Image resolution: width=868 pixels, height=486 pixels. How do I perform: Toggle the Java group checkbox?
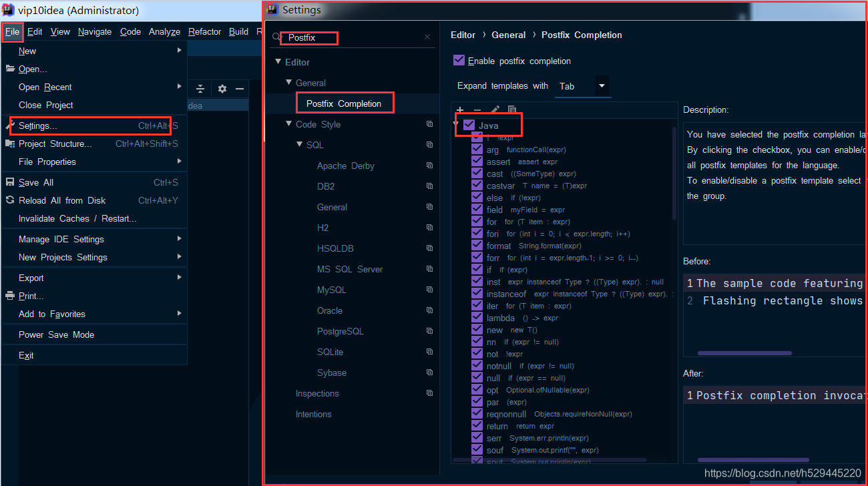click(469, 125)
